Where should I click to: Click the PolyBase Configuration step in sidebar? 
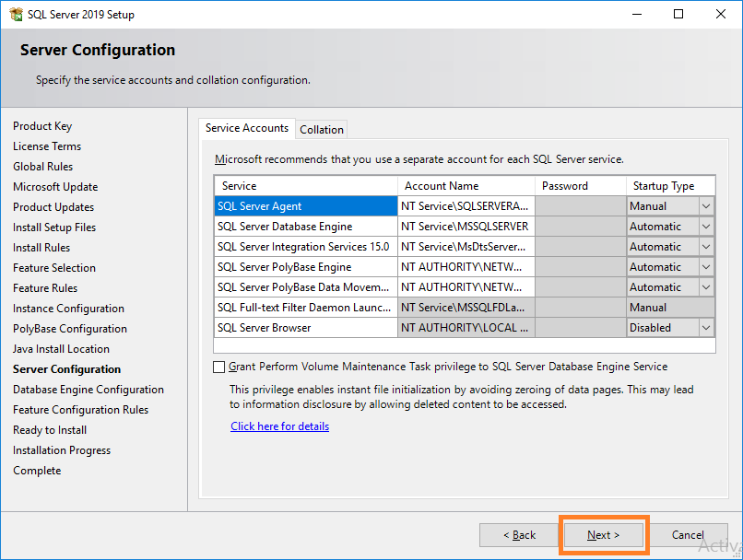coord(70,329)
